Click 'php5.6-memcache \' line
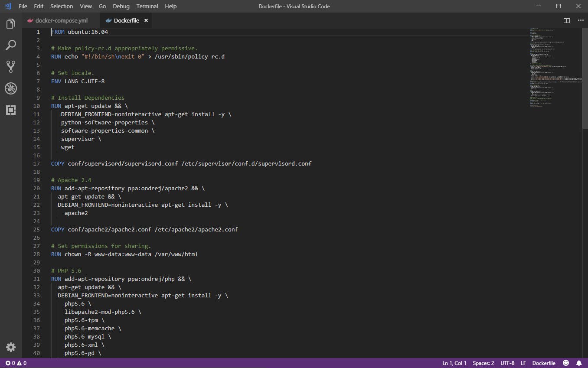The height and width of the screenshot is (368, 588). (x=93, y=328)
